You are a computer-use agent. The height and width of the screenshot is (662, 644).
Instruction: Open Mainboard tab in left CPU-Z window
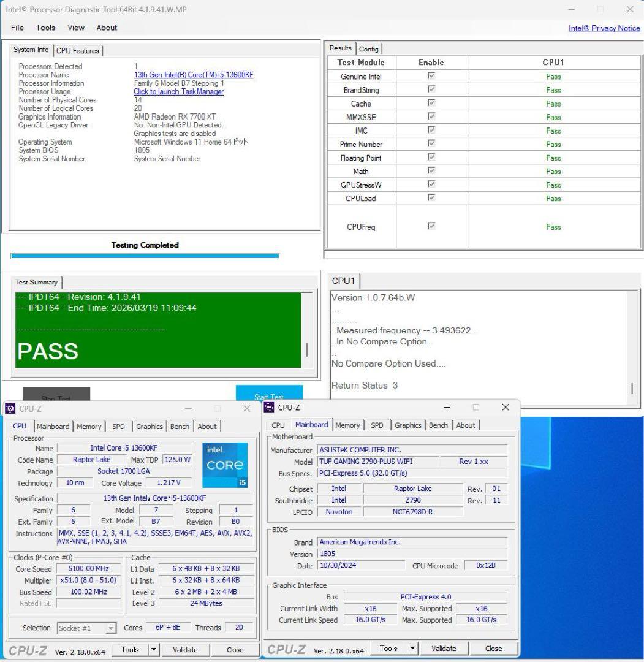[53, 427]
